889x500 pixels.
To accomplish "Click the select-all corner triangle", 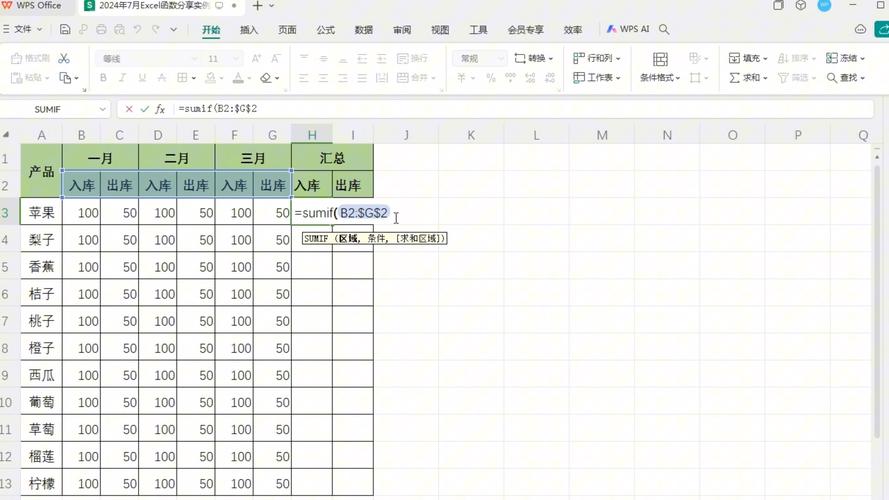I will [x=6, y=135].
